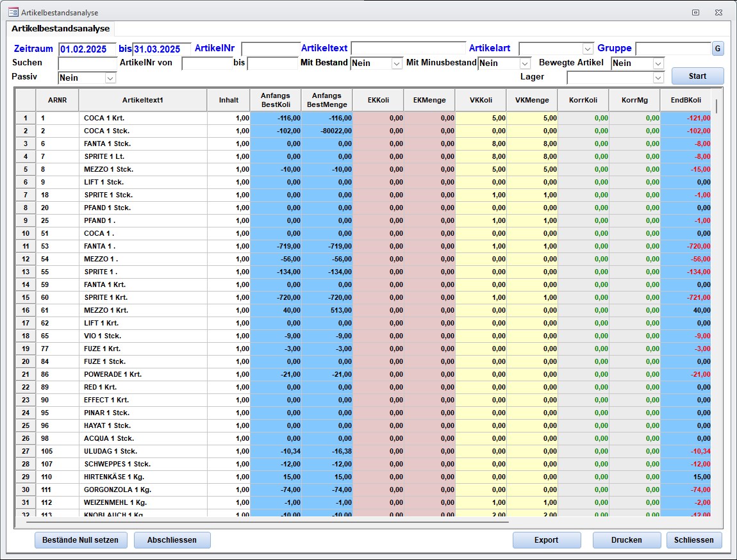Expand the Bewegte Artikel dropdown

[x=658, y=63]
